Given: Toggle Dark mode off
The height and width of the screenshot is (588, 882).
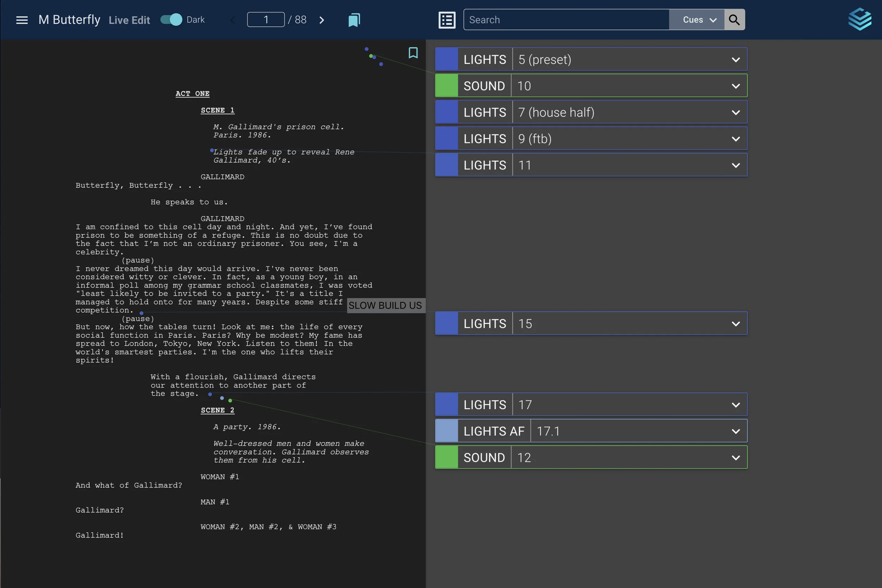Looking at the screenshot, I should click(x=171, y=19).
